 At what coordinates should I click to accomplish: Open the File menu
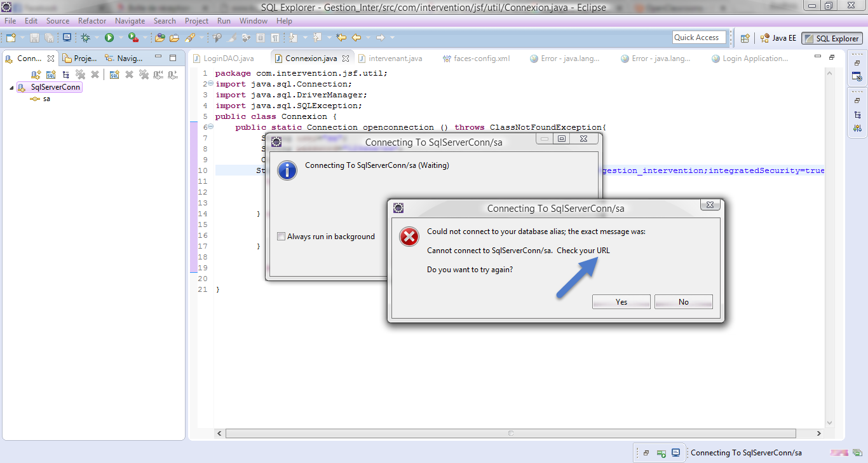(x=10, y=21)
